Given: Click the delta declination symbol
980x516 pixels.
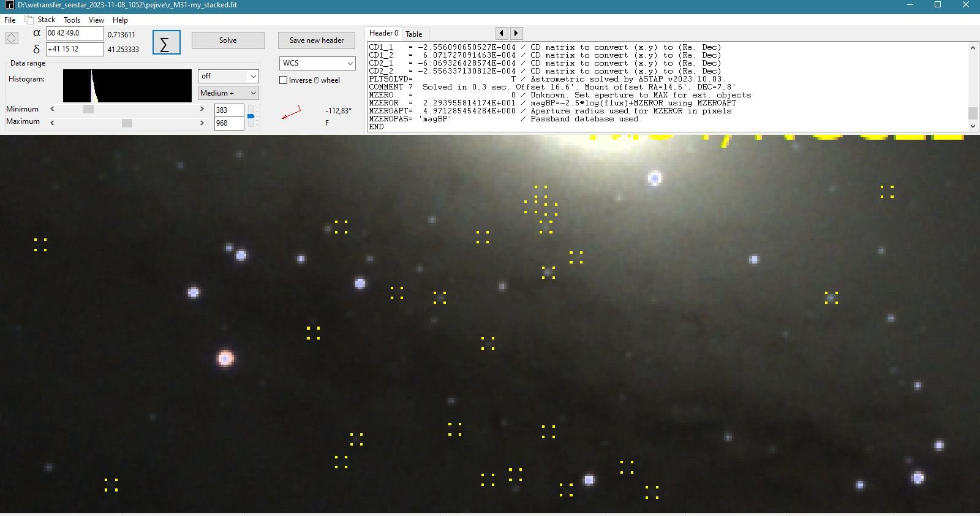Looking at the screenshot, I should [x=37, y=49].
